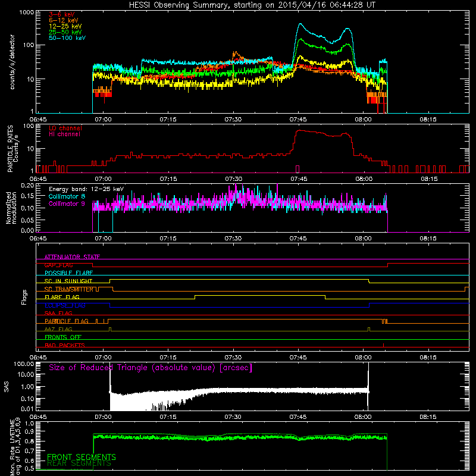
Task: Select the '12-25 keV' legend label
Action: click(x=65, y=26)
